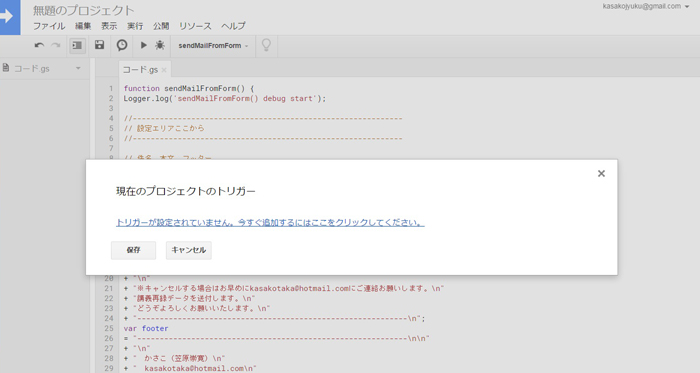
Task: Open the 公開 menu
Action: (x=161, y=26)
